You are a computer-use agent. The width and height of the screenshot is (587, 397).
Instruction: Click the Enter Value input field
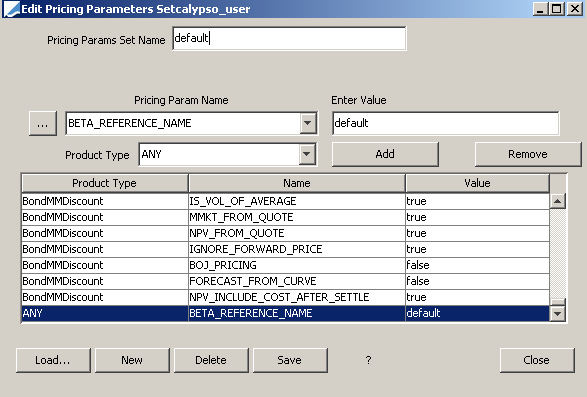(x=445, y=123)
